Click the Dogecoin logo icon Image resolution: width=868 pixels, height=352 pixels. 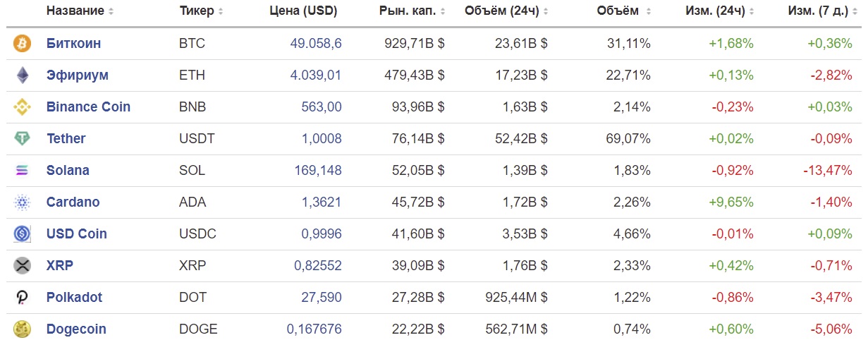[23, 329]
